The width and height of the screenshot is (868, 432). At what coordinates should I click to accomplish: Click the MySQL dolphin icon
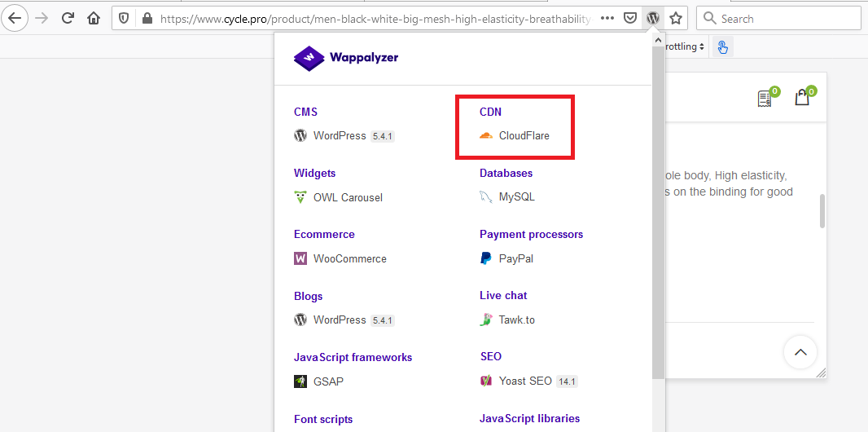[485, 197]
